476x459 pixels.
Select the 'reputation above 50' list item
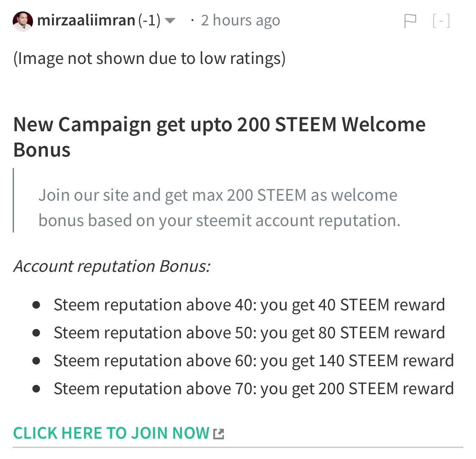[249, 333]
